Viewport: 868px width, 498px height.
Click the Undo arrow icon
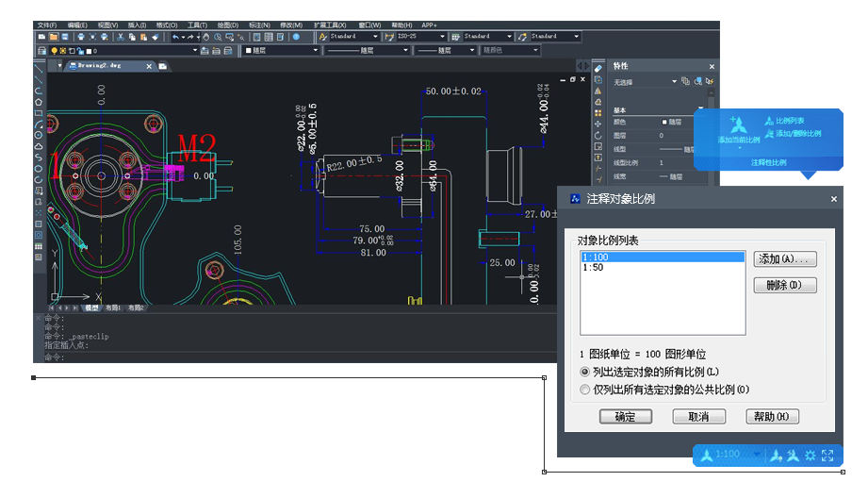[x=176, y=37]
